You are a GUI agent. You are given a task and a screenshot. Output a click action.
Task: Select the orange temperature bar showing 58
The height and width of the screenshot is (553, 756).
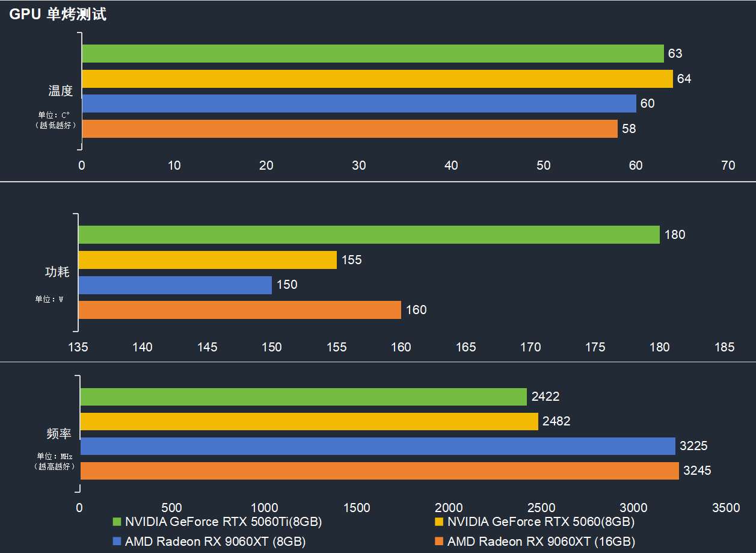coord(349,129)
